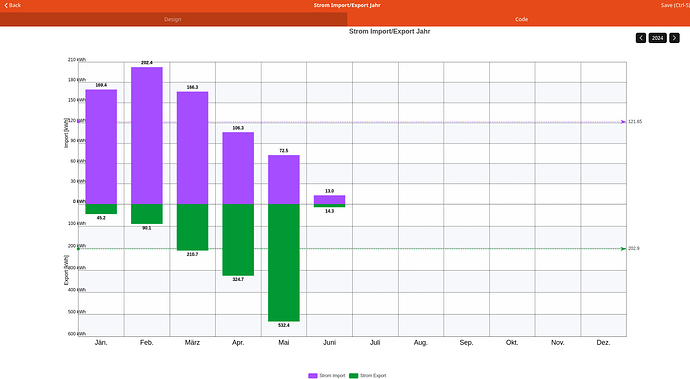Open the 2024 year selector
This screenshot has height=379, width=690.
point(657,38)
